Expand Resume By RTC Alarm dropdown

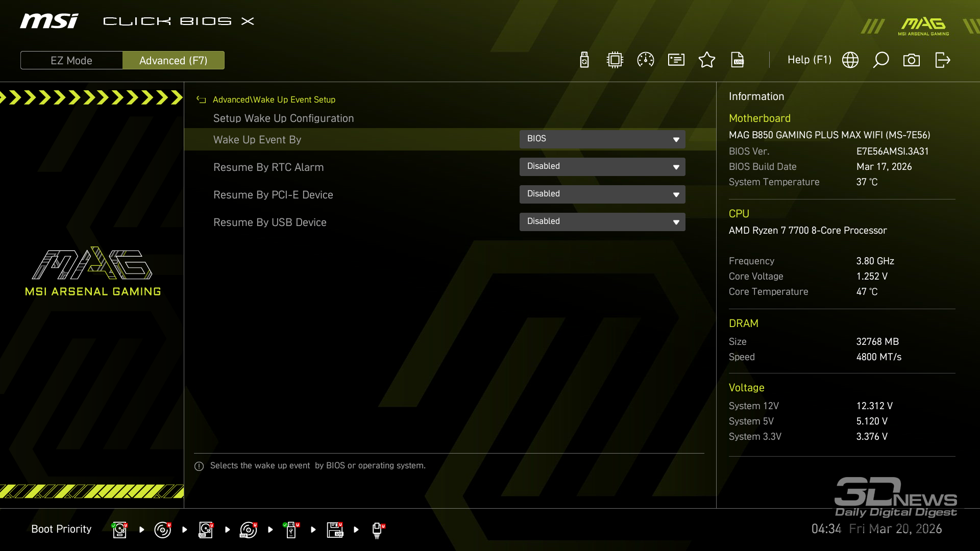point(602,167)
